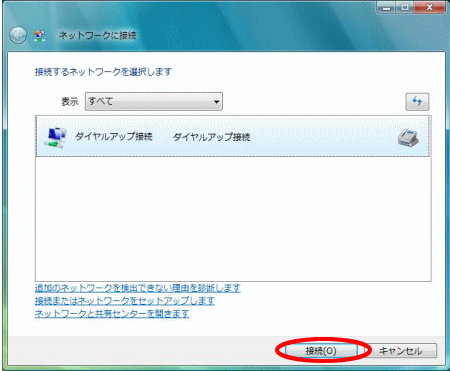Click the キャンセル button
The width and height of the screenshot is (450, 371).
(x=400, y=351)
